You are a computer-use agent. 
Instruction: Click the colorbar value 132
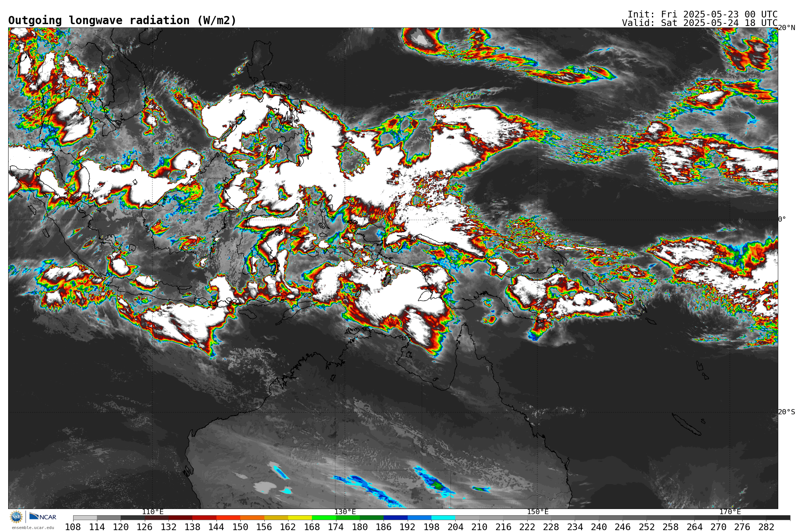[169, 527]
